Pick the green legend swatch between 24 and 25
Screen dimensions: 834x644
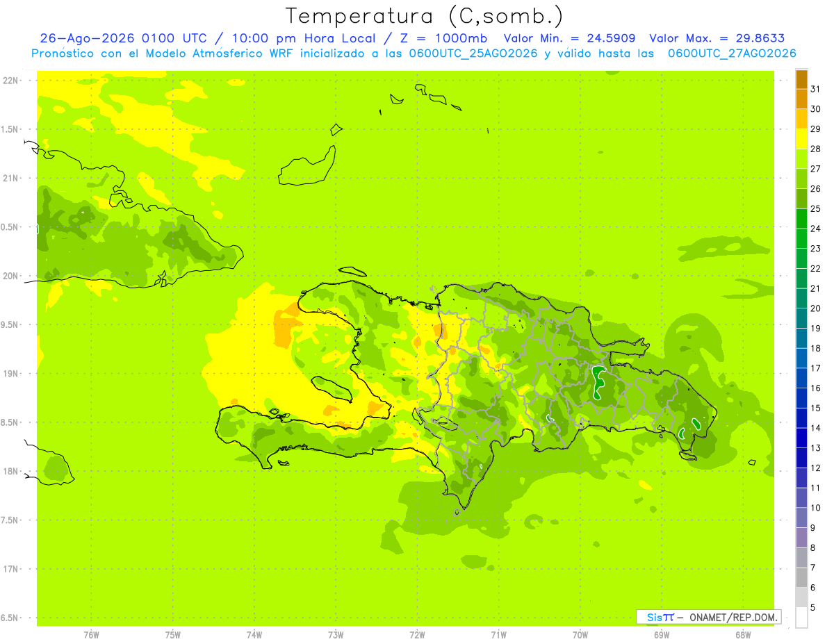pyautogui.click(x=801, y=219)
